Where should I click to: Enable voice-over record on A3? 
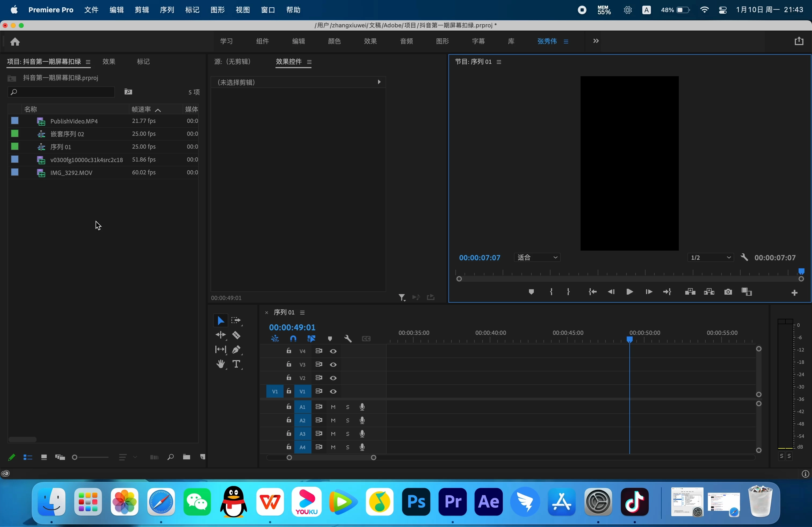(362, 434)
